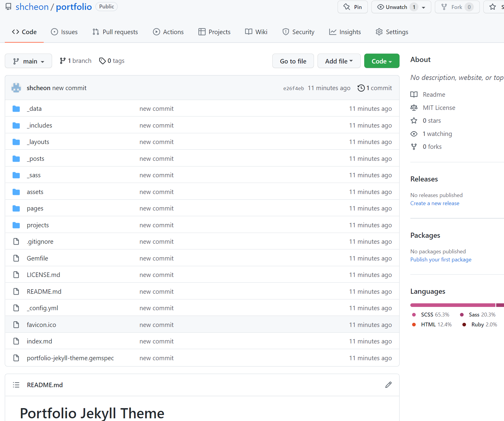The height and width of the screenshot is (421, 504).
Task: Click the projects folder icon
Action: point(16,225)
